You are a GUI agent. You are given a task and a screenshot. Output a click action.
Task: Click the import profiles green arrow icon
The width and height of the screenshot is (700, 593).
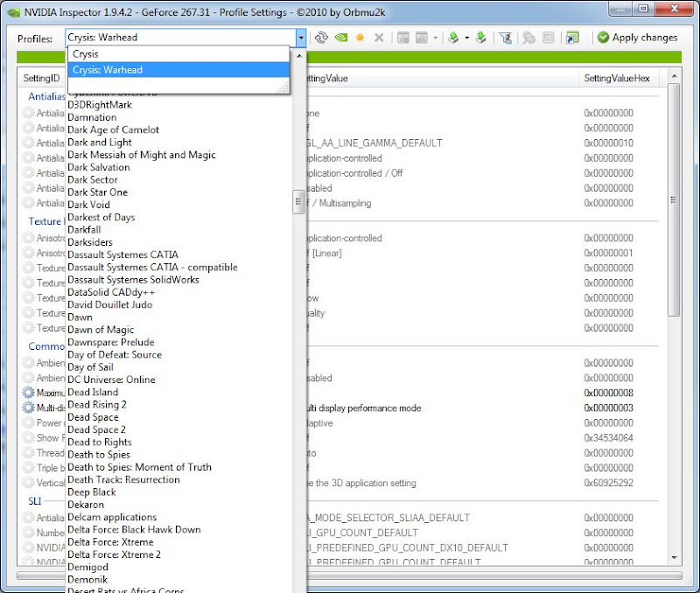click(480, 38)
